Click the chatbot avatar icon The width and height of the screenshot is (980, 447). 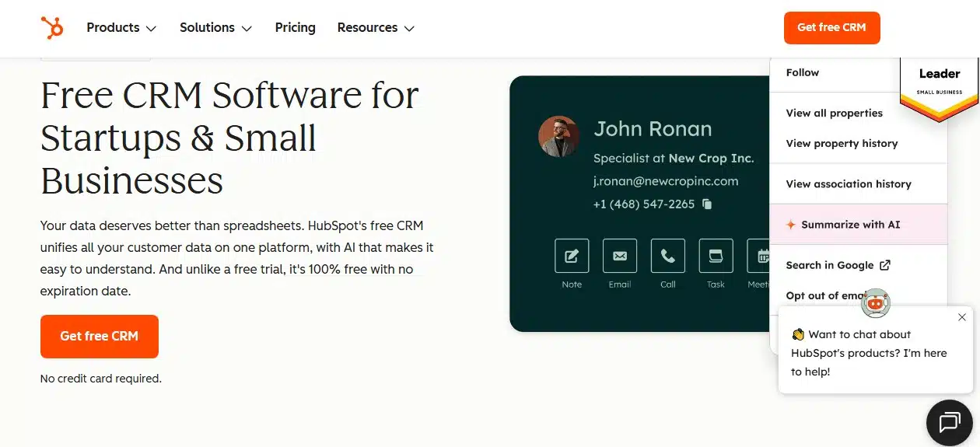point(876,304)
